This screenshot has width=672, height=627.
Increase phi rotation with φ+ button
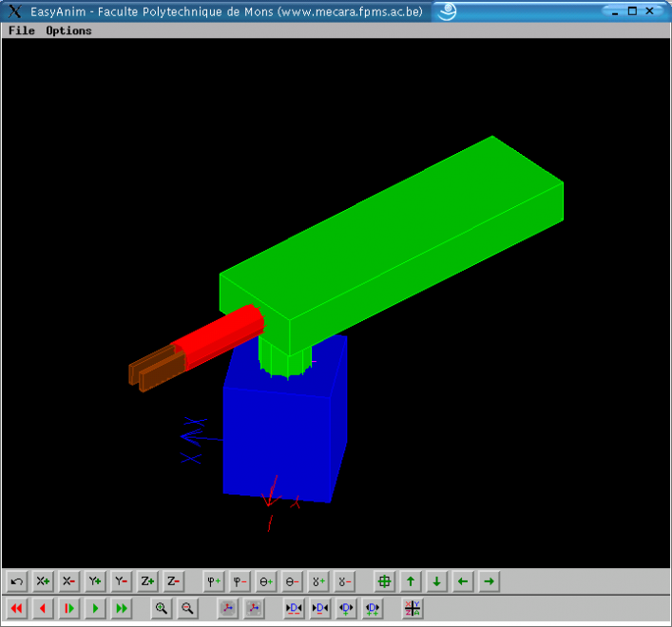[214, 581]
